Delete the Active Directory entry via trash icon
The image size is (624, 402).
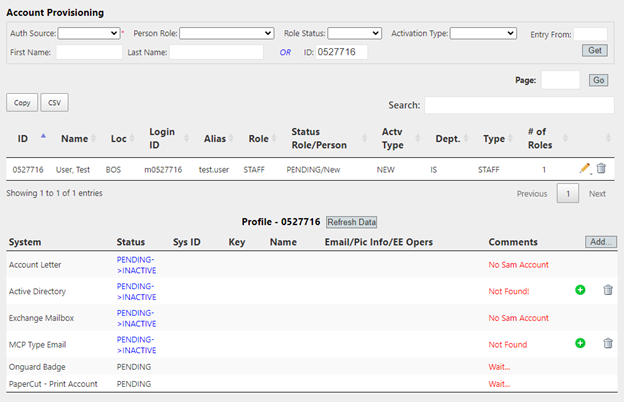607,290
